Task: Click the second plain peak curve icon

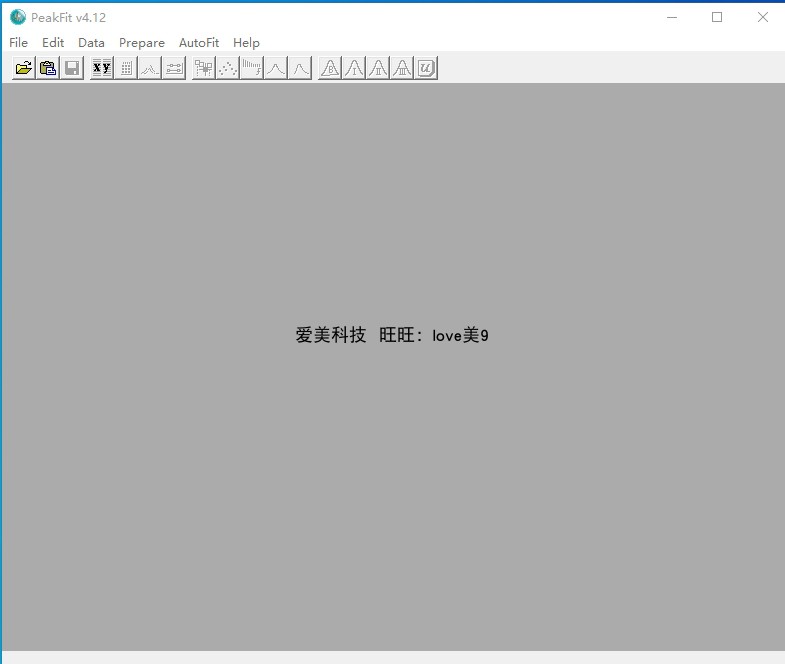Action: click(300, 68)
